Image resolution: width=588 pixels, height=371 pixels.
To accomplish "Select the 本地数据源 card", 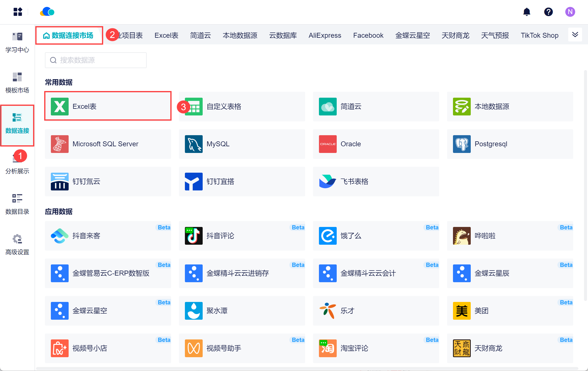I will pyautogui.click(x=510, y=106).
